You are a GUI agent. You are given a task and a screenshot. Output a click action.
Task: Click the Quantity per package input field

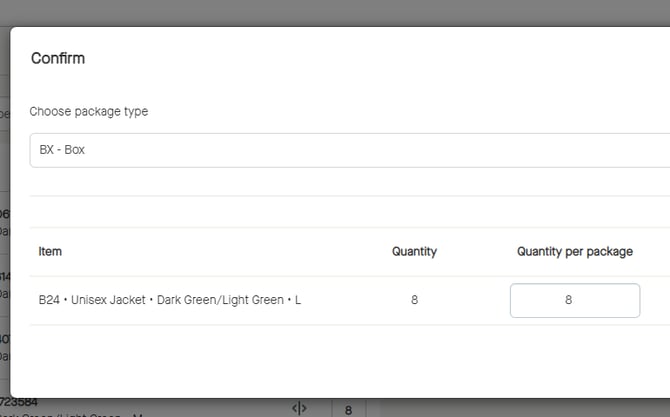coord(574,300)
